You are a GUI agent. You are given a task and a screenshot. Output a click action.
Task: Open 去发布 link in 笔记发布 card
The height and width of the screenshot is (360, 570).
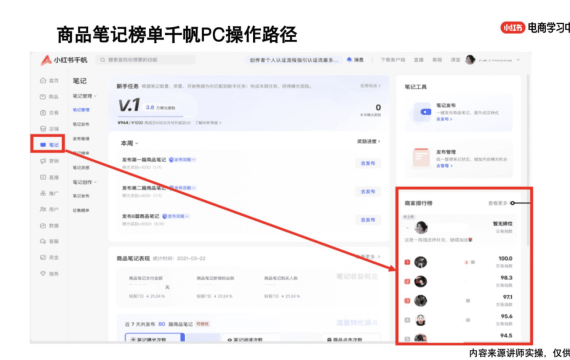tap(444, 119)
